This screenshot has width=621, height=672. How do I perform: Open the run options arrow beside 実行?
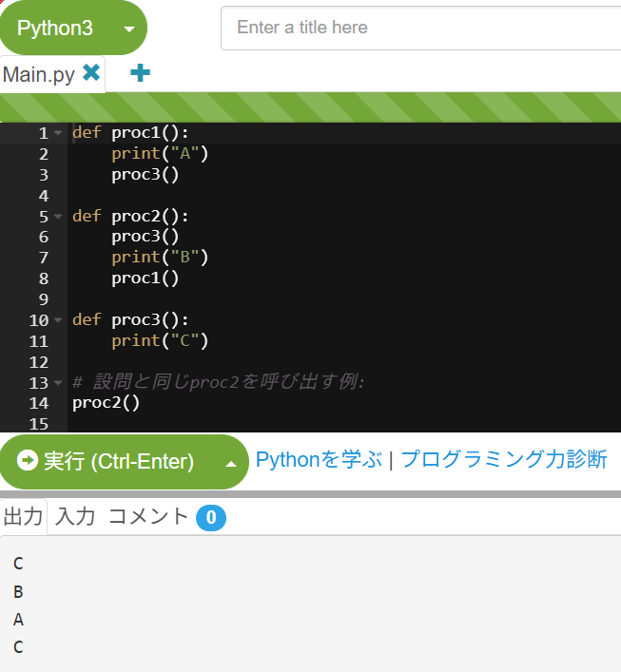(x=231, y=463)
